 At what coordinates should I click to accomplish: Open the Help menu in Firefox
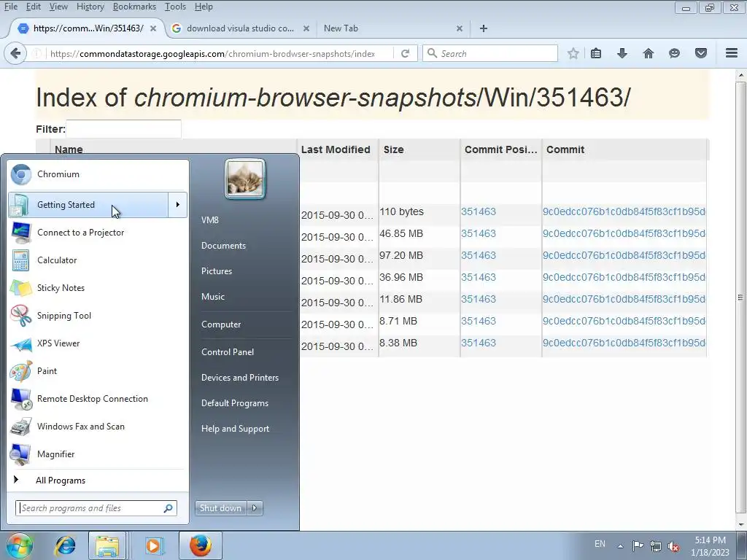click(x=204, y=7)
